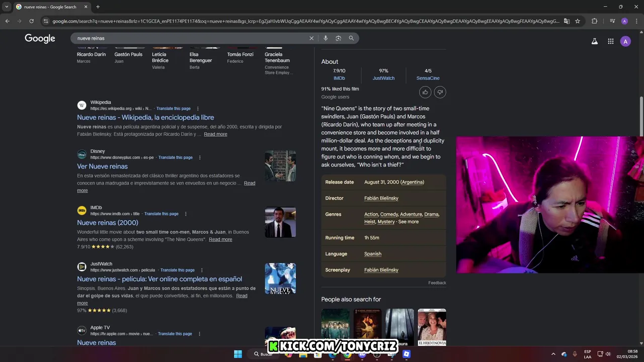Open translate page icon in address bar
The width and height of the screenshot is (644, 362).
(x=567, y=21)
